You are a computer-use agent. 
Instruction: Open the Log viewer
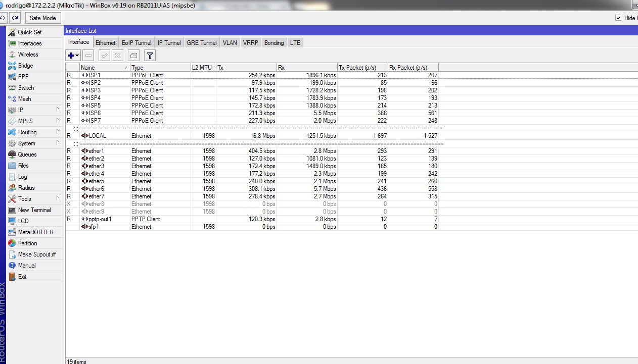(34, 177)
